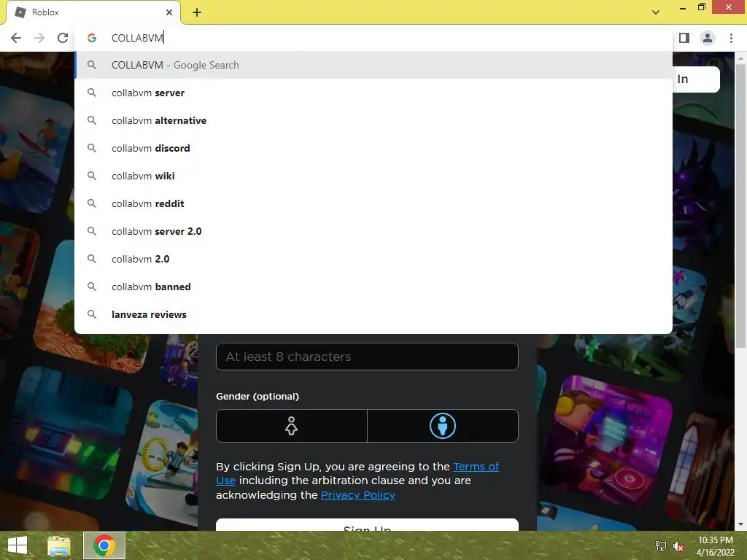Select the Roblox browser tab
This screenshot has width=747, height=560.
pyautogui.click(x=93, y=12)
